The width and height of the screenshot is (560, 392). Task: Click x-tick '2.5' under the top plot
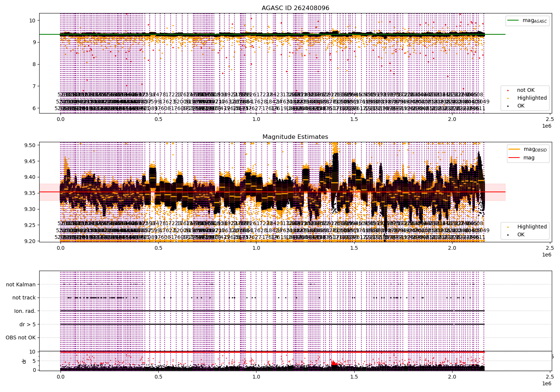pos(550,119)
